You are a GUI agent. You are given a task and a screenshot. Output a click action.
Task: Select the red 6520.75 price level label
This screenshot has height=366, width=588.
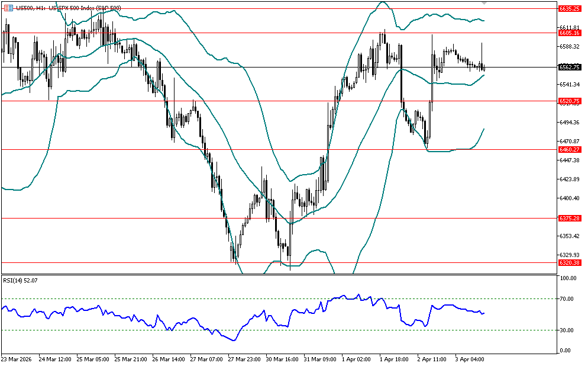pos(569,101)
